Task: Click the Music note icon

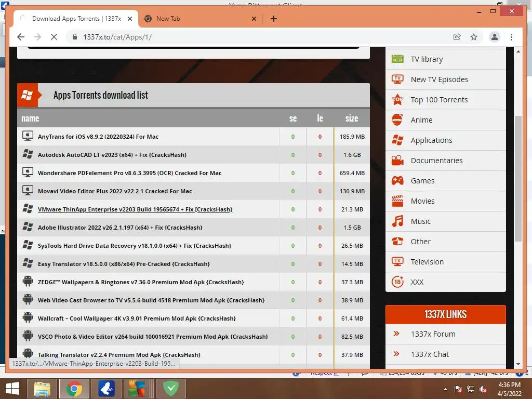Action: point(397,221)
